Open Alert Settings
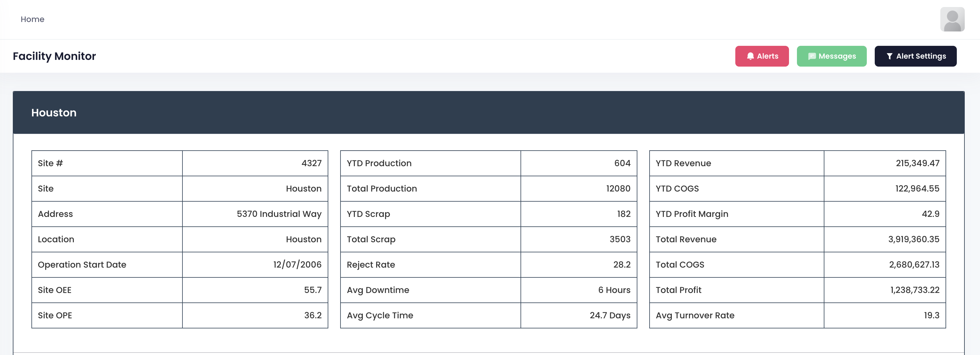The width and height of the screenshot is (980, 355). (915, 57)
